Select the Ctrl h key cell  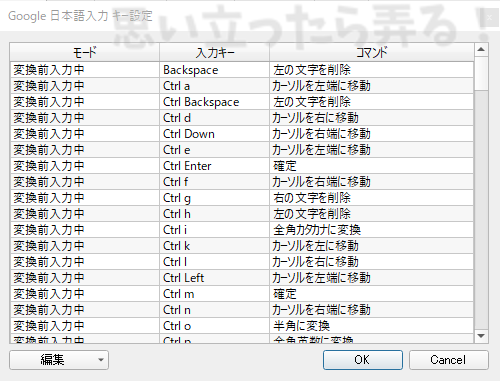214,214
